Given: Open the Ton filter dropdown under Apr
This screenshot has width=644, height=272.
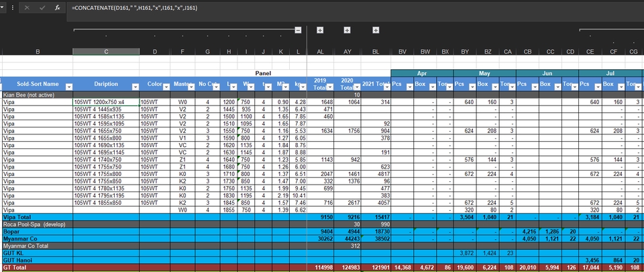Looking at the screenshot, I should tap(449, 87).
